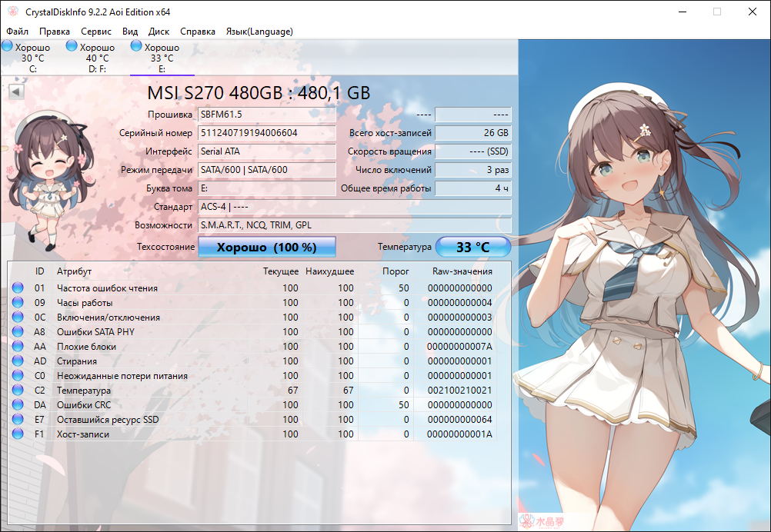Click the status orb for disk D: F:
771x532 pixels.
(x=72, y=46)
